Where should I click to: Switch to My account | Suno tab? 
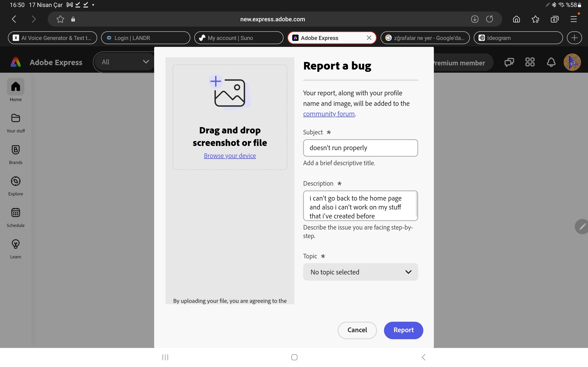[238, 38]
